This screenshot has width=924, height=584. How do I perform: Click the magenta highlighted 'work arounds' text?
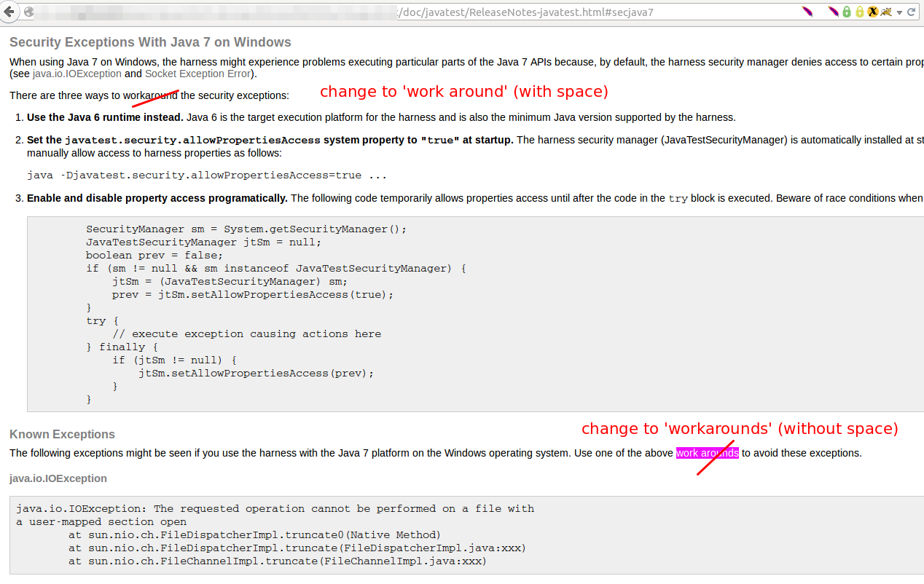(x=707, y=453)
